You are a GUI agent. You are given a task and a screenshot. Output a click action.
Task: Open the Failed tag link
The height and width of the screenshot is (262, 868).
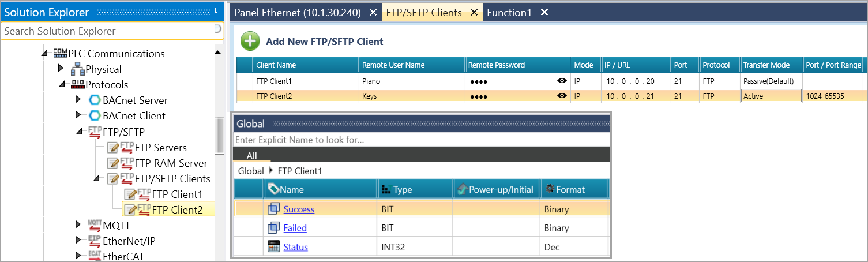click(x=295, y=228)
